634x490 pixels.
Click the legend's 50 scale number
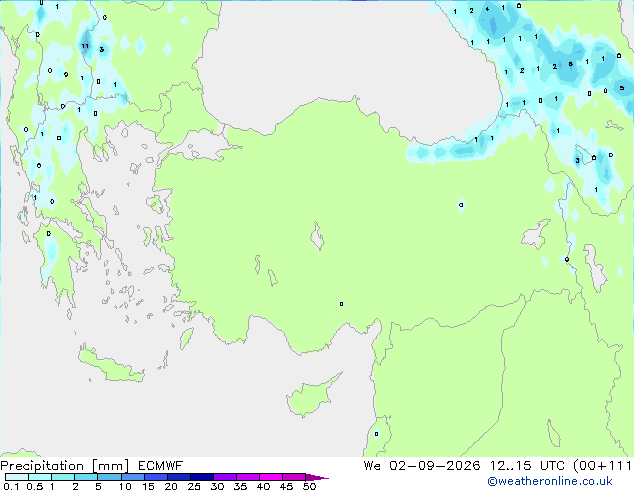[x=310, y=486]
